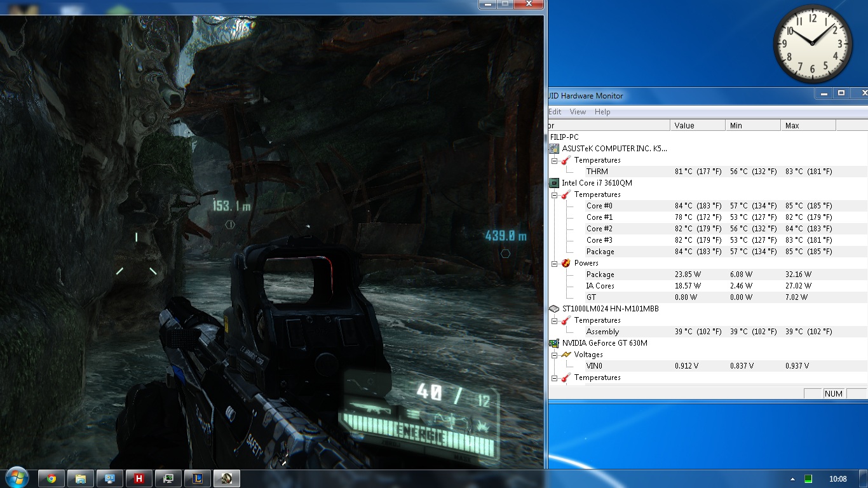This screenshot has width=868, height=488.
Task: Click the blue monitor taskbar icon beside Explorer
Action: click(x=110, y=478)
